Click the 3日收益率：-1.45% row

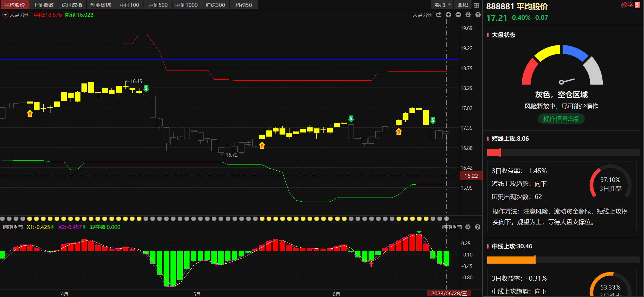[519, 171]
